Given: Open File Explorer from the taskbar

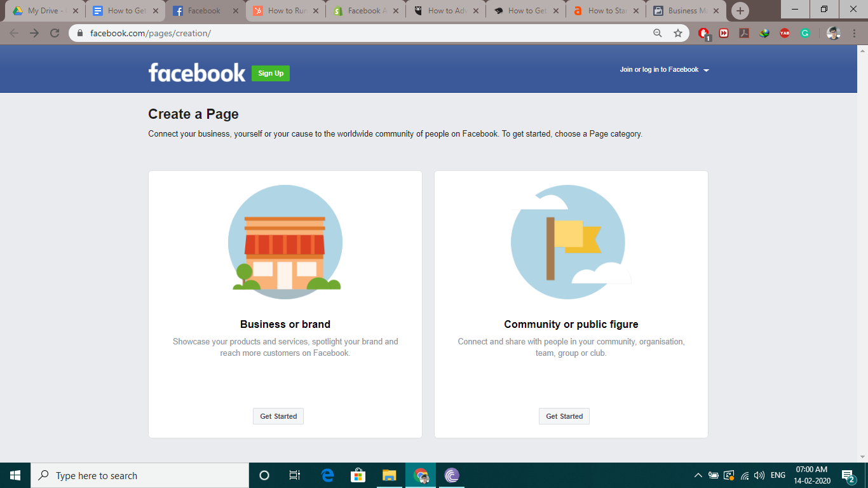Looking at the screenshot, I should [390, 475].
